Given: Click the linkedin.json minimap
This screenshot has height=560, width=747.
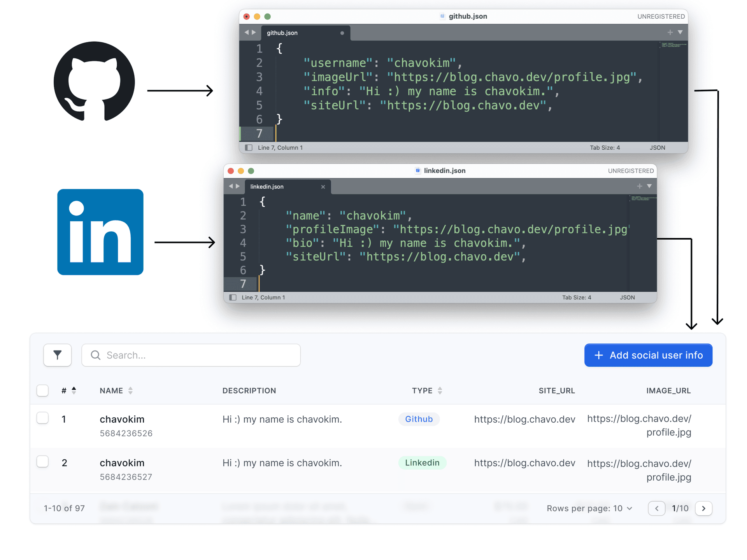Looking at the screenshot, I should tap(644, 198).
